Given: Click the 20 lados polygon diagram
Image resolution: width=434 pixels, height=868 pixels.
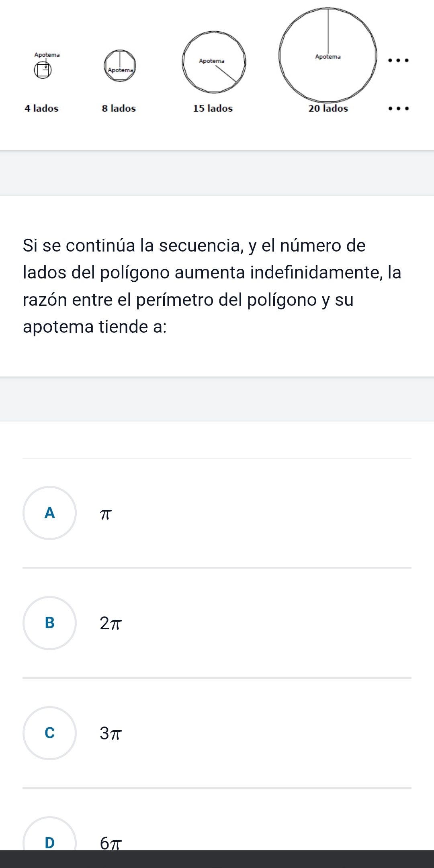Looking at the screenshot, I should coord(328,54).
